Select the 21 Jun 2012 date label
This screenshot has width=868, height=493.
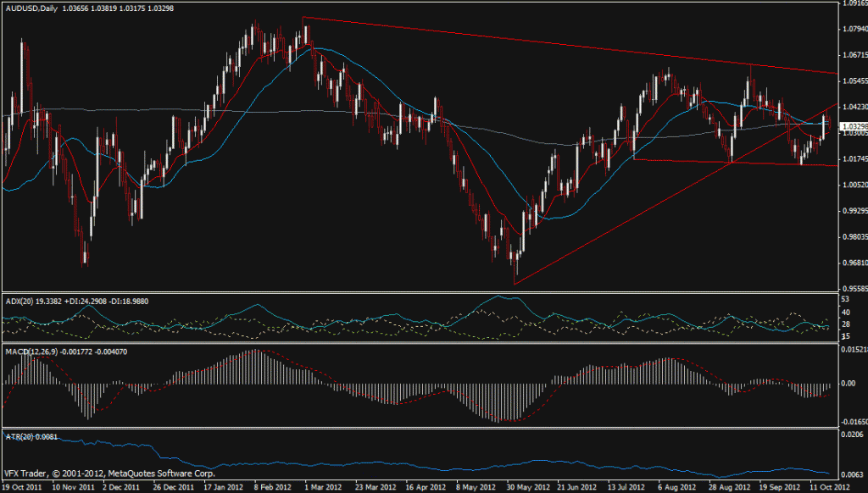pos(575,487)
